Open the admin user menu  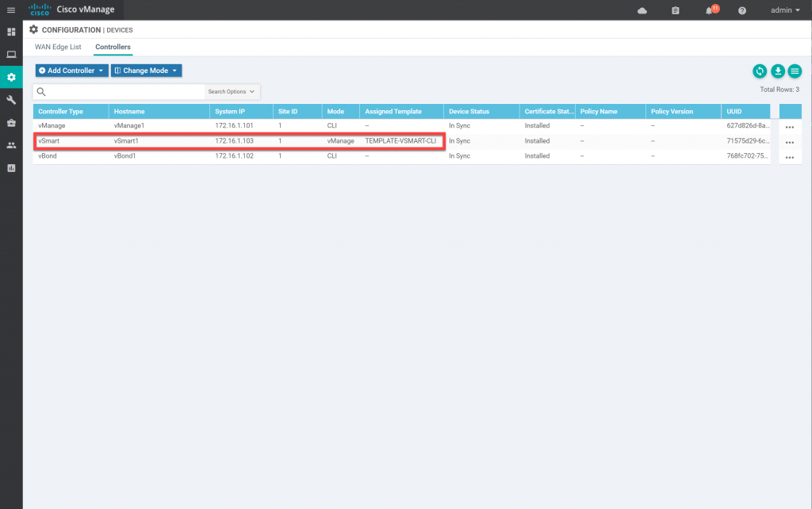coord(783,10)
